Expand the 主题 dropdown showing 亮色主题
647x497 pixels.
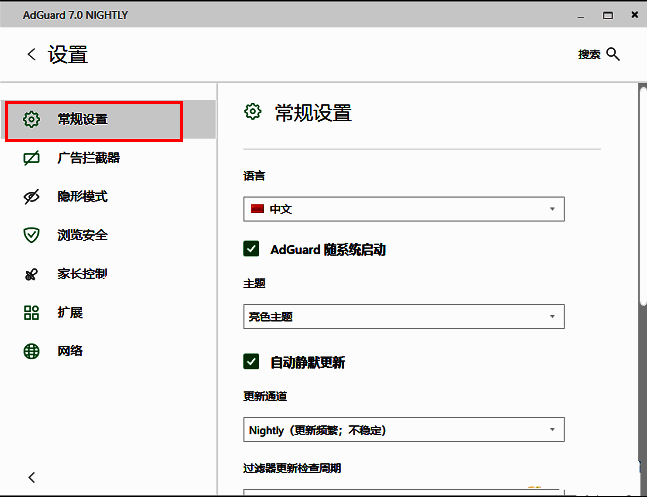[x=404, y=317]
